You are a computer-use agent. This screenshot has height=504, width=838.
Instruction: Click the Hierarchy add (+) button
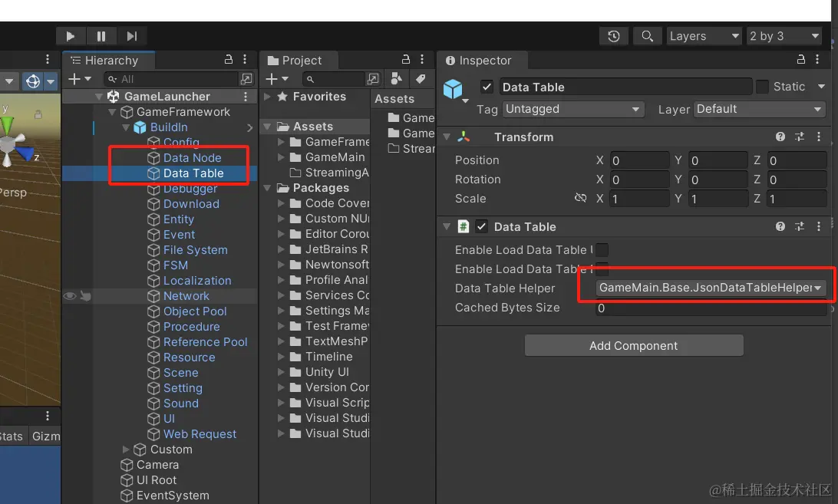pos(80,79)
